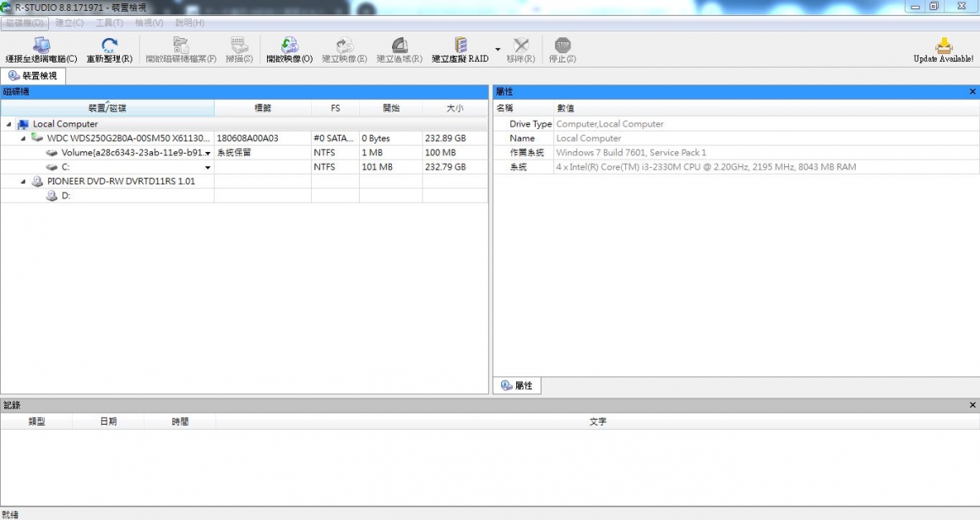Screen dimensions: 980x520
Task: Select the 系統保留 label cell
Action: (263, 153)
